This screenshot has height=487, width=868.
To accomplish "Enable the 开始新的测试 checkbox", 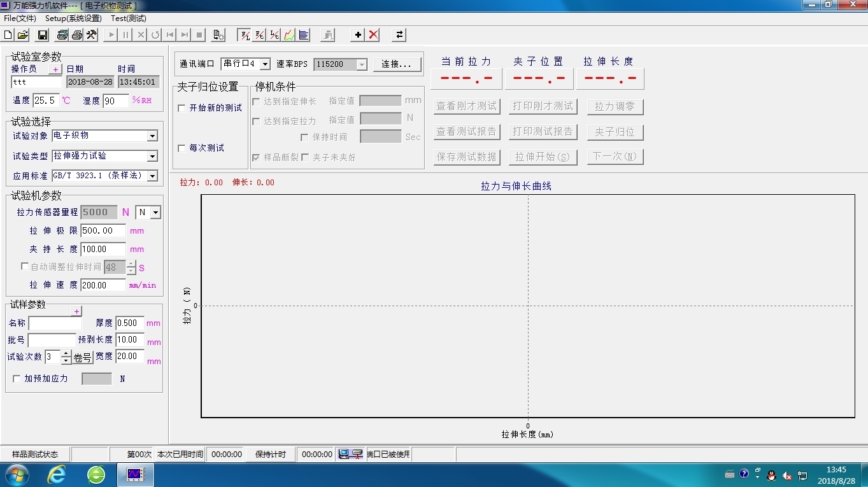I will [182, 108].
